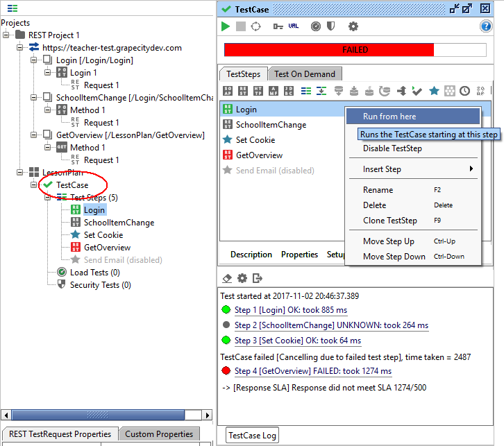
Task: Add JDBC request step icon
Action: tap(289, 91)
